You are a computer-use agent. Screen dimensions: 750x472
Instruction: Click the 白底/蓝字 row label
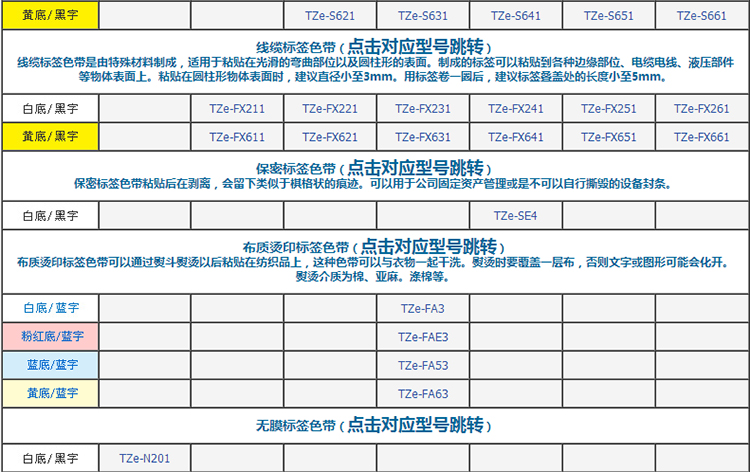[51, 308]
